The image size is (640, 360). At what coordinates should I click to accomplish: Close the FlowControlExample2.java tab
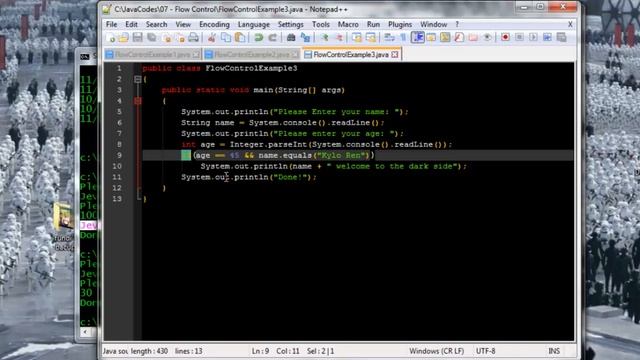click(x=295, y=54)
